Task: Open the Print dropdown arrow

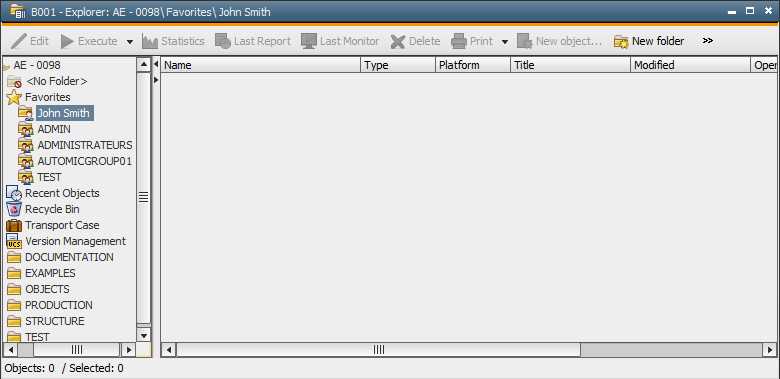Action: (x=505, y=42)
